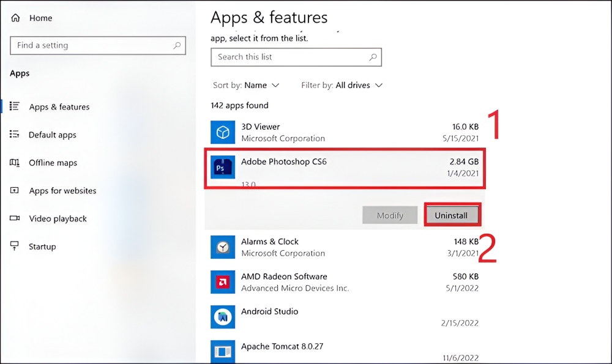Select the Android Studio entry name
612x364 pixels.
point(270,311)
